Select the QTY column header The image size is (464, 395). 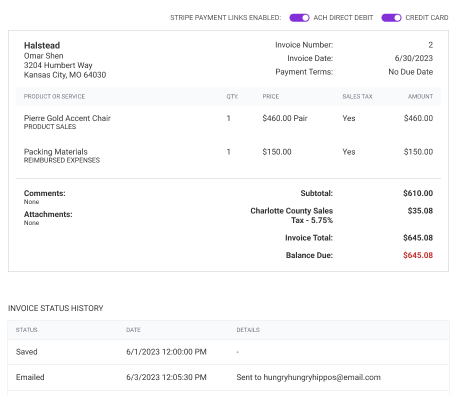coord(232,97)
